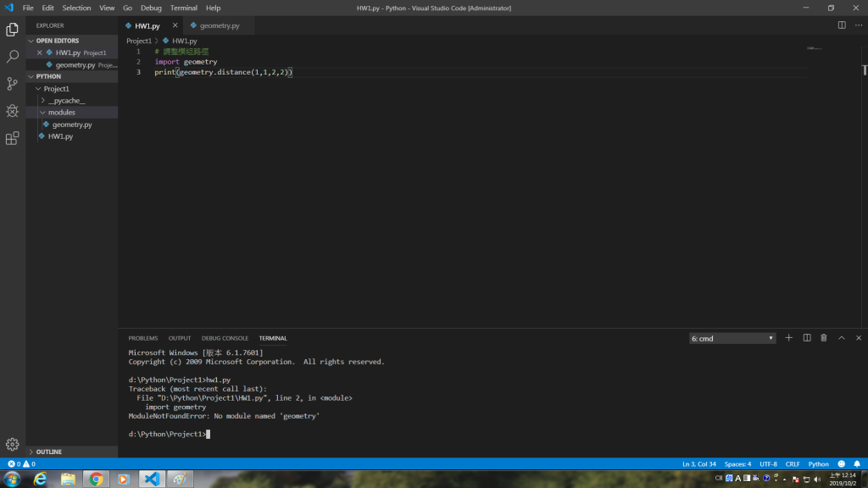
Task: Click the VS Code taskbar icon
Action: [x=152, y=480]
